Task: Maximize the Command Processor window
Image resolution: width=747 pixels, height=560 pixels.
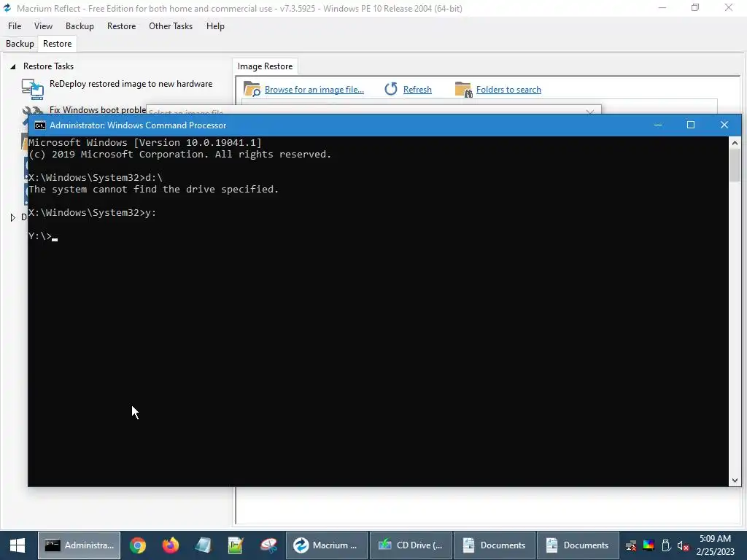Action: (691, 125)
